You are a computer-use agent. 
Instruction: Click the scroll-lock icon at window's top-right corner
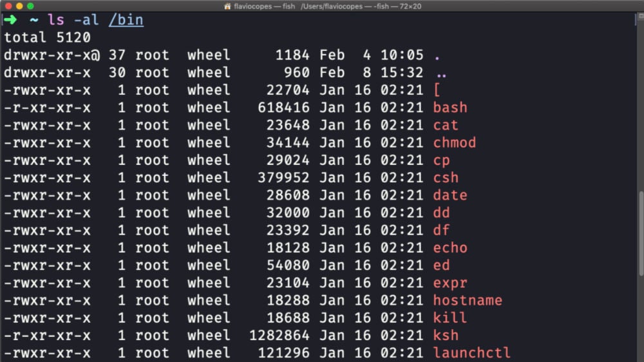coord(641,16)
